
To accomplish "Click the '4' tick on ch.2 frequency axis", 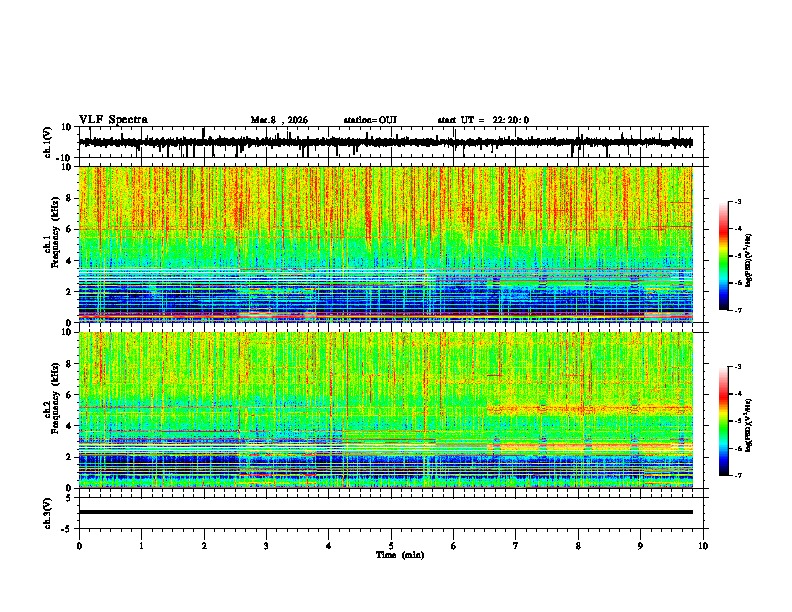I will click(x=69, y=426).
